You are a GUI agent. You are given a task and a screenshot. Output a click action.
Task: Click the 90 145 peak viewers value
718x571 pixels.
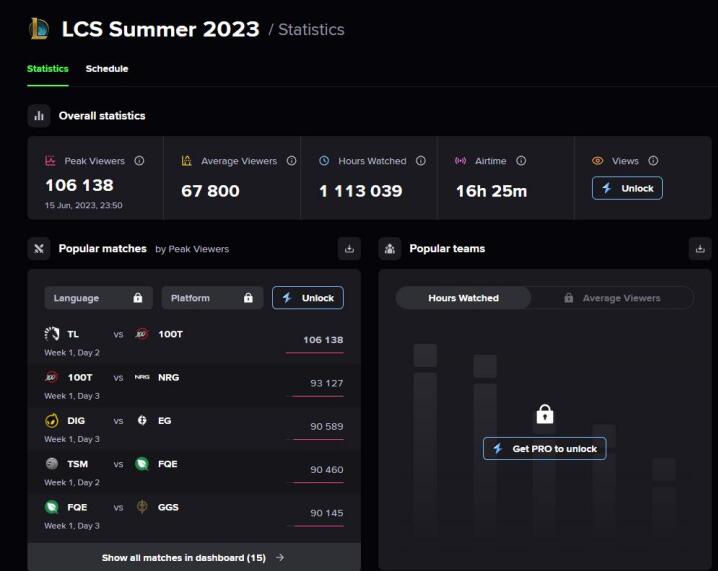point(326,513)
